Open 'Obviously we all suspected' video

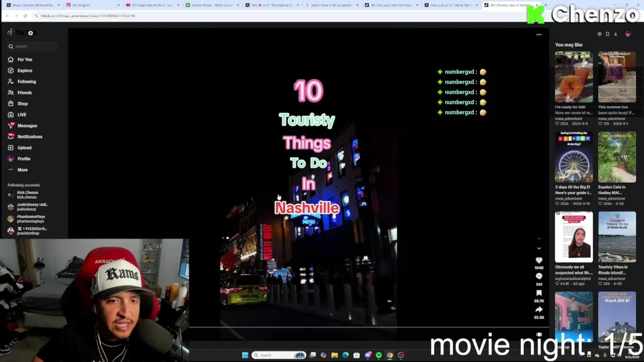coord(574,237)
